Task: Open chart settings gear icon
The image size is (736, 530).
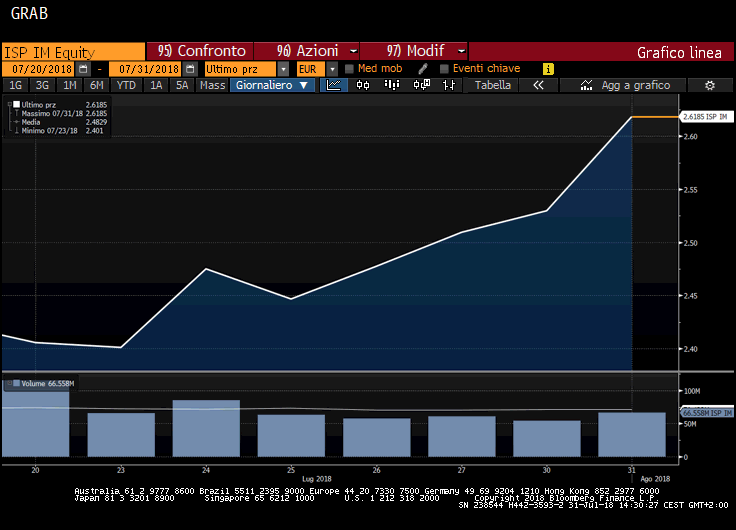Action: point(709,86)
